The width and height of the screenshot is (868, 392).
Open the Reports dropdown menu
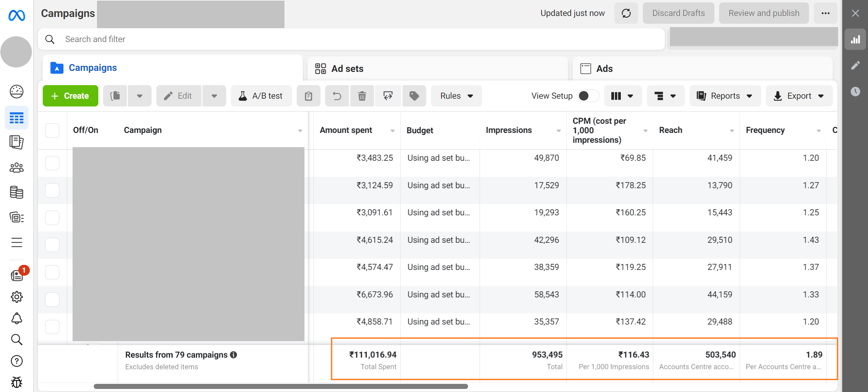(x=725, y=96)
